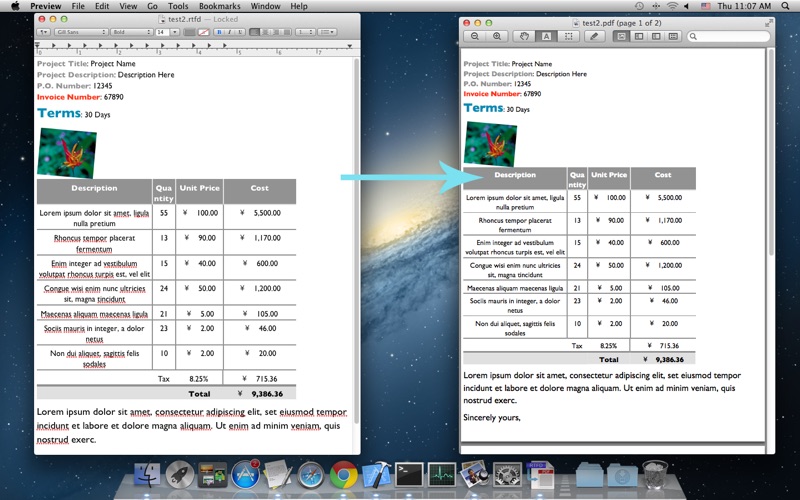Show the table of contents view in Preview
800x500 pixels.
pos(656,36)
